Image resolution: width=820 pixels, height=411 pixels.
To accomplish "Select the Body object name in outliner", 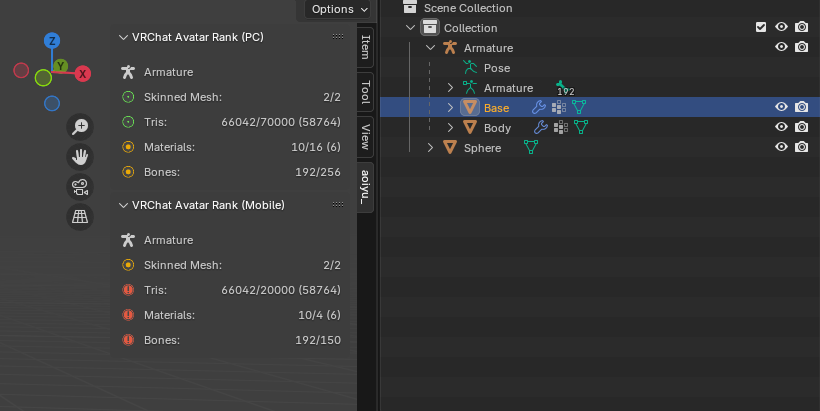I will click(x=497, y=128).
